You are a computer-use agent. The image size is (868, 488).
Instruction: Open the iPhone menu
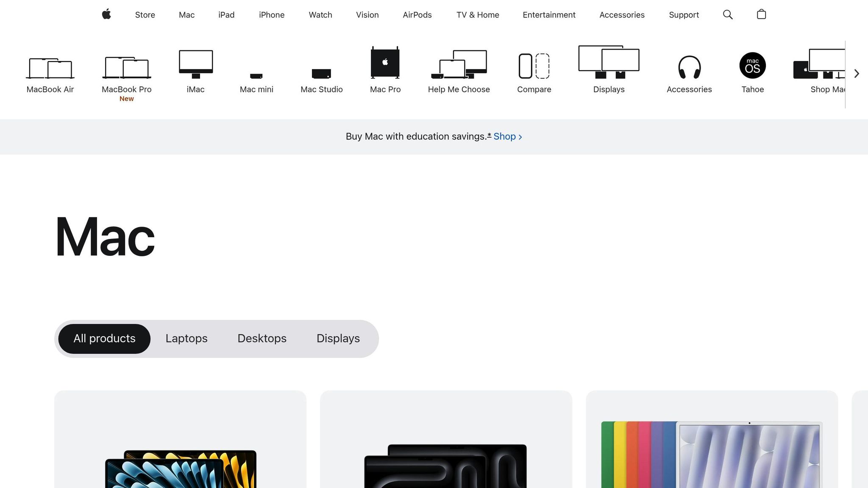coord(272,15)
